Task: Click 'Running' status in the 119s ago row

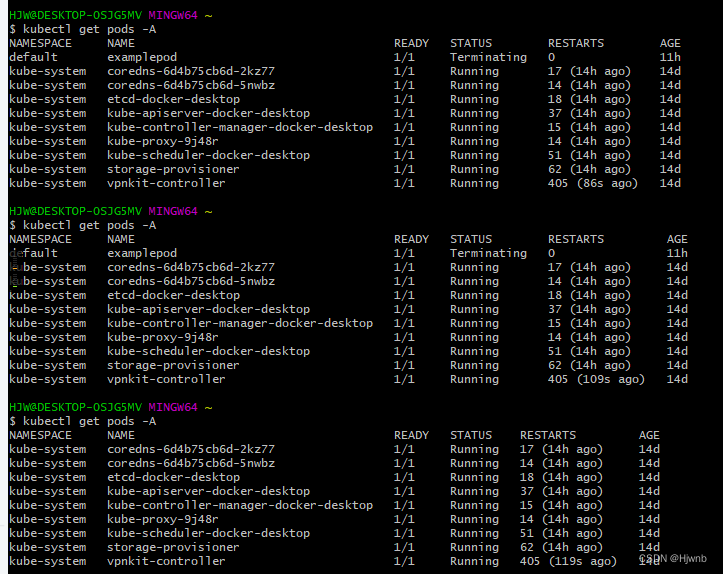Action: [474, 562]
